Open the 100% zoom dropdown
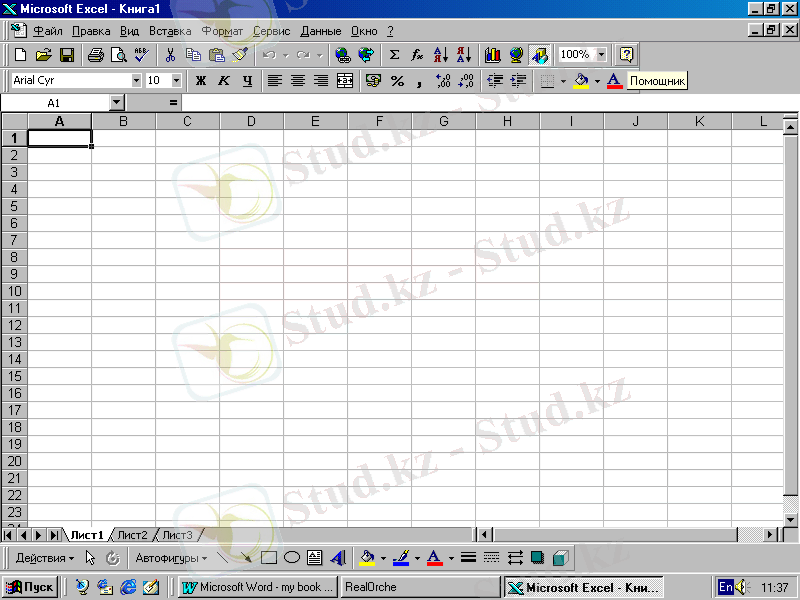Viewport: 800px width, 600px height. [602, 54]
